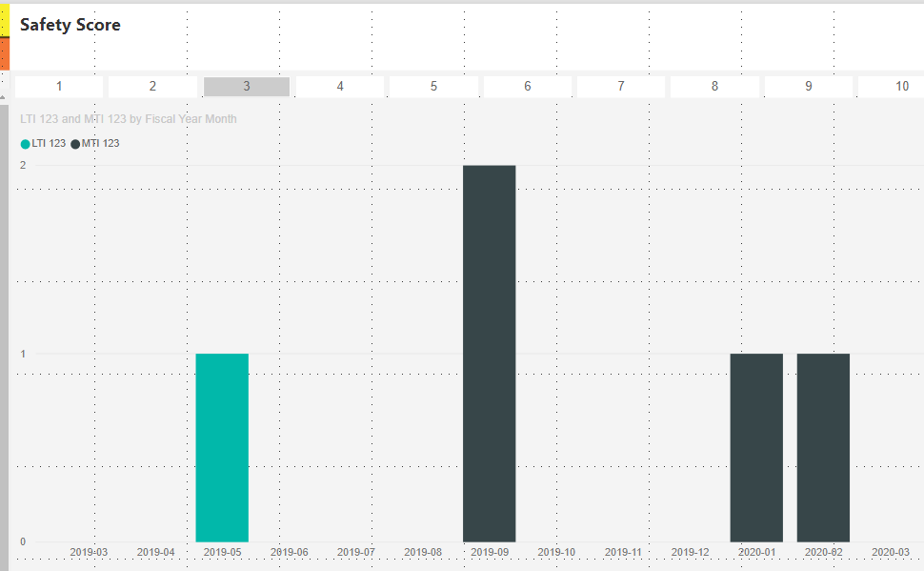Click the 2019-09 axis label
Image resolution: width=924 pixels, height=571 pixels.
click(x=490, y=552)
